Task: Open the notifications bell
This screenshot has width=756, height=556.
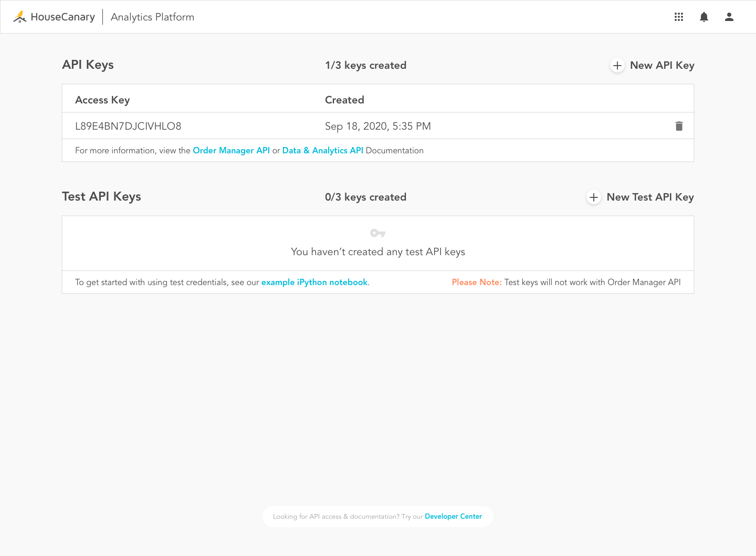Action: click(703, 17)
